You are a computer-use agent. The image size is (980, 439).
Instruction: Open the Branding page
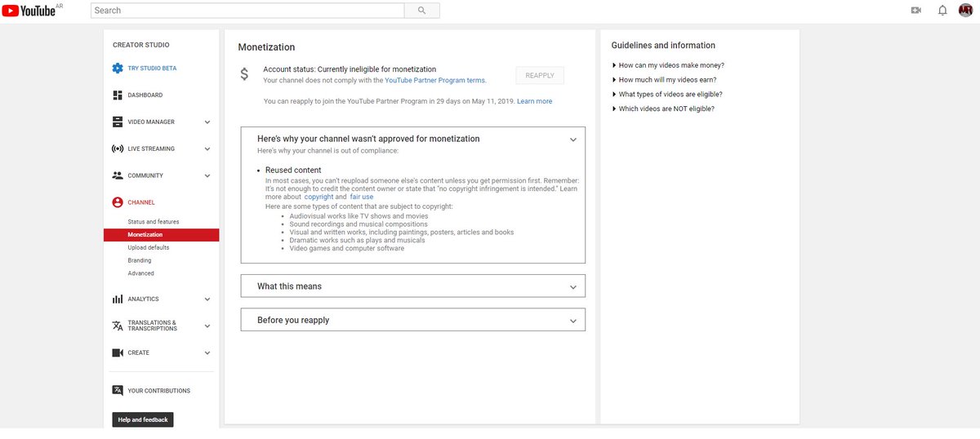tap(140, 260)
